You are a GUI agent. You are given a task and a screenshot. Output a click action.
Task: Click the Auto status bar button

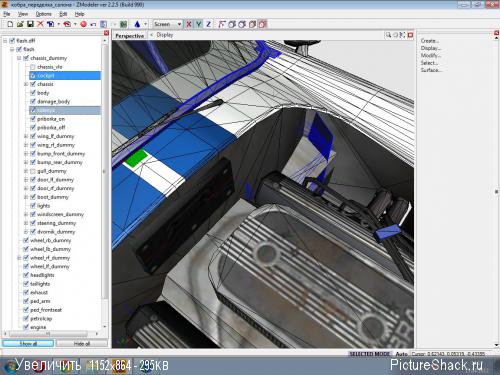(402, 354)
